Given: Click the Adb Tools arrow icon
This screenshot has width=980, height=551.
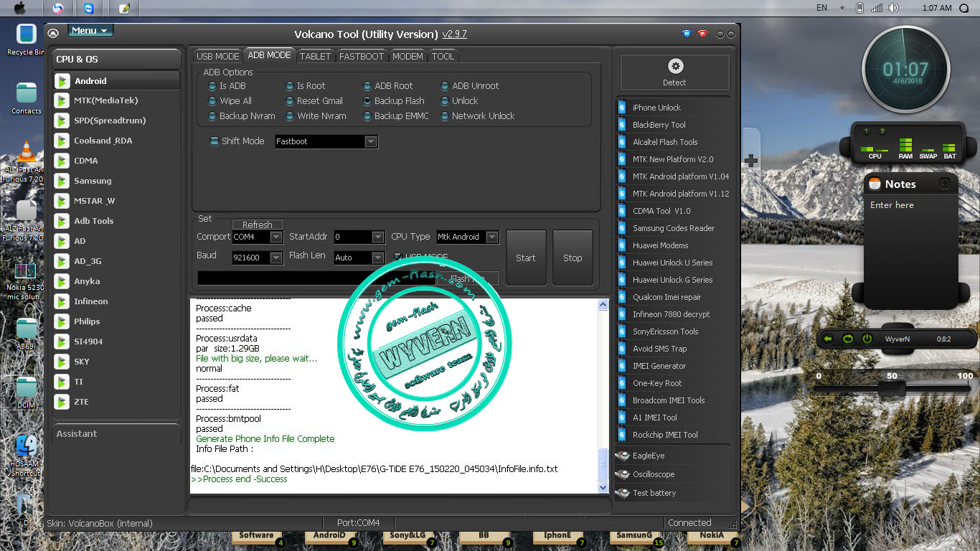Looking at the screenshot, I should [x=62, y=222].
